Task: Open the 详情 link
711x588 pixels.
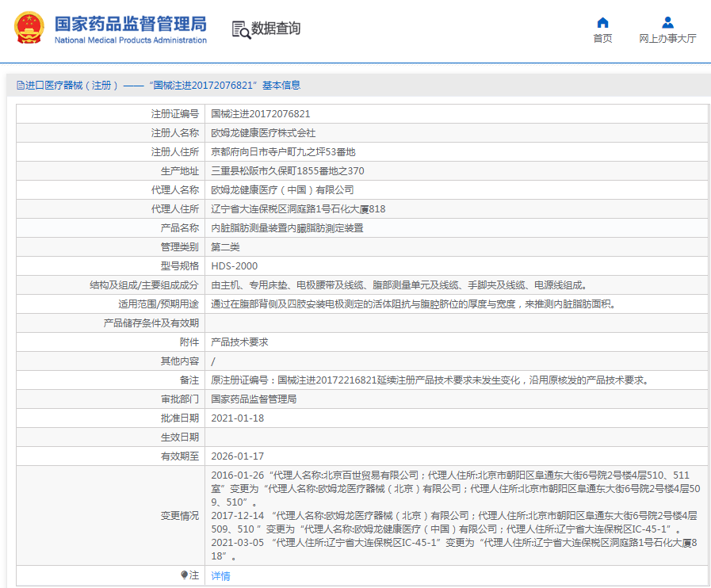Action: tap(220, 576)
